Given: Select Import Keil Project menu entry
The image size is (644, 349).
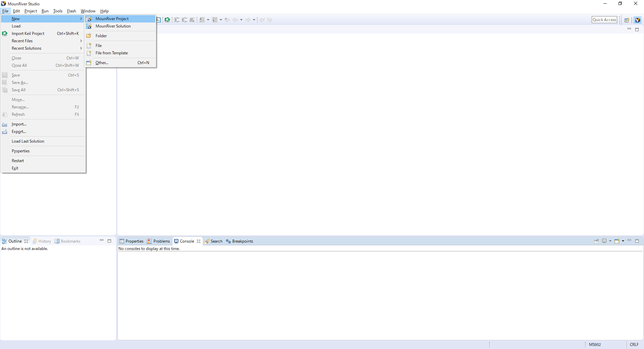Looking at the screenshot, I should 43,34.
